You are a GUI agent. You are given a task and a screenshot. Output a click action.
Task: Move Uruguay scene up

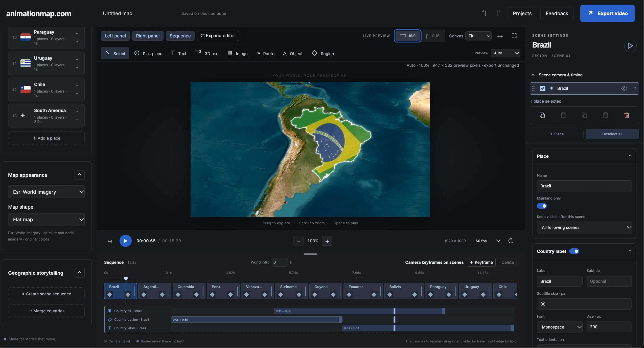pyautogui.click(x=77, y=60)
